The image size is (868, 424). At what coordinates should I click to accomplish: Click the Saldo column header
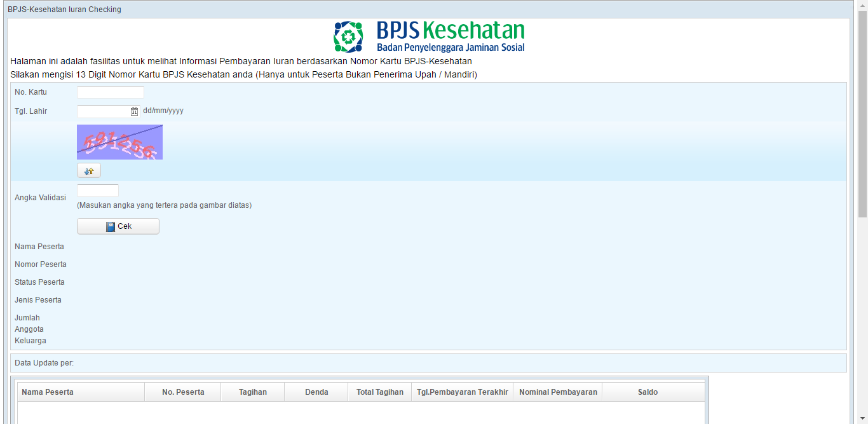click(x=653, y=392)
